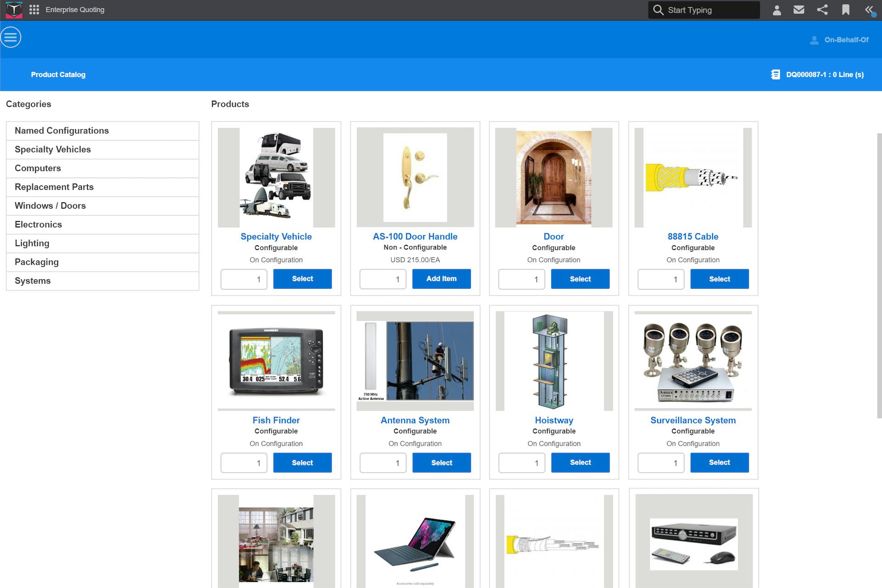This screenshot has width=882, height=588.
Task: Open Antenna System product link
Action: [x=415, y=420]
